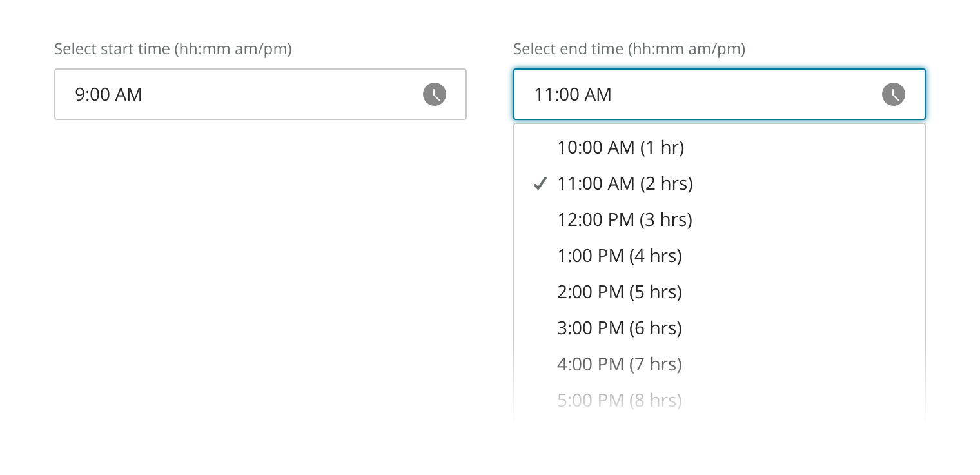The height and width of the screenshot is (475, 980).
Task: Focus the end time input field
Action: click(703, 94)
